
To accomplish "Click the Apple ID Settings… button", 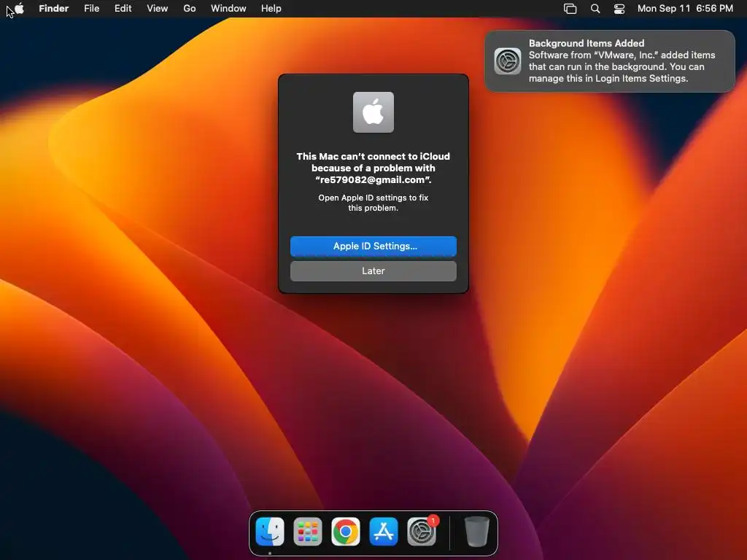I will [373, 246].
